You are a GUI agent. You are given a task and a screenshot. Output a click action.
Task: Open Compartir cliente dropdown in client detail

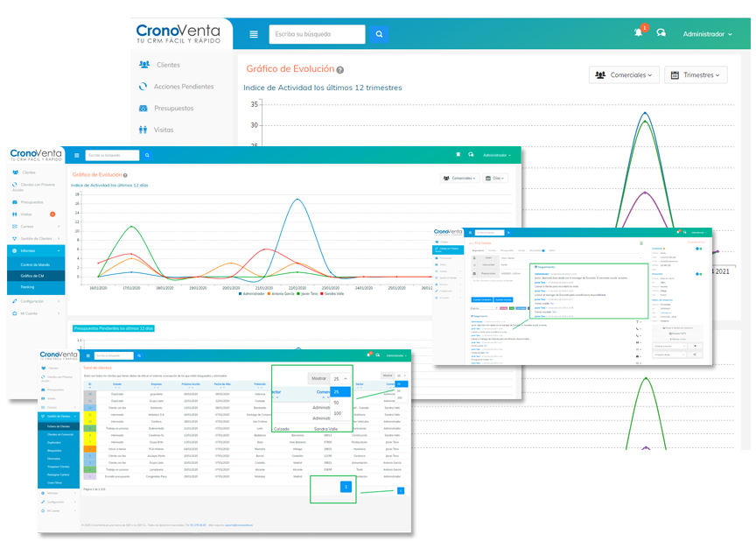click(x=669, y=355)
